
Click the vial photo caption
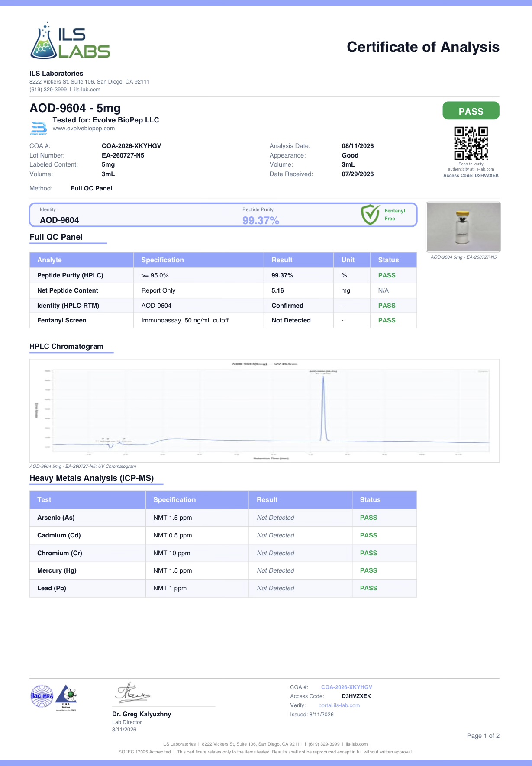pyautogui.click(x=464, y=257)
